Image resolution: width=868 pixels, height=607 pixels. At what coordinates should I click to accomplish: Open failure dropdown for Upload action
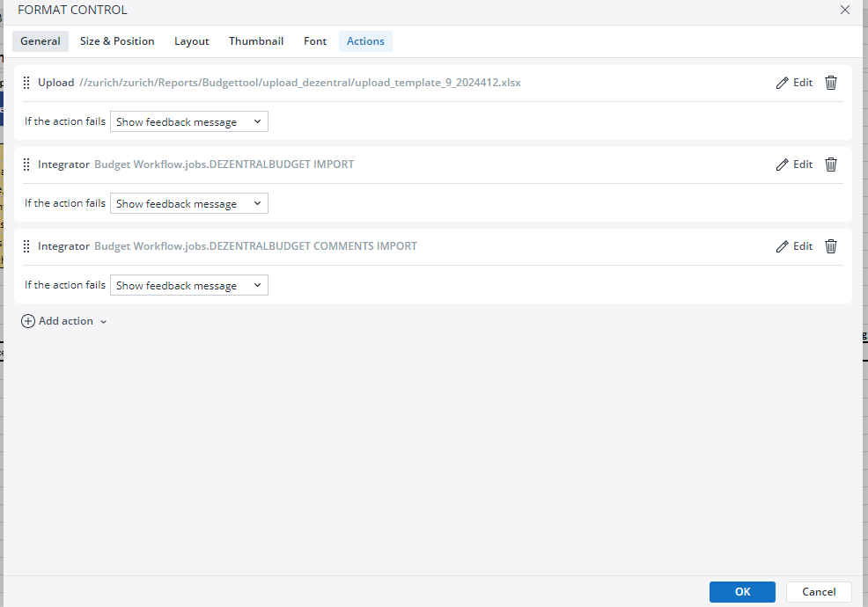pos(188,122)
